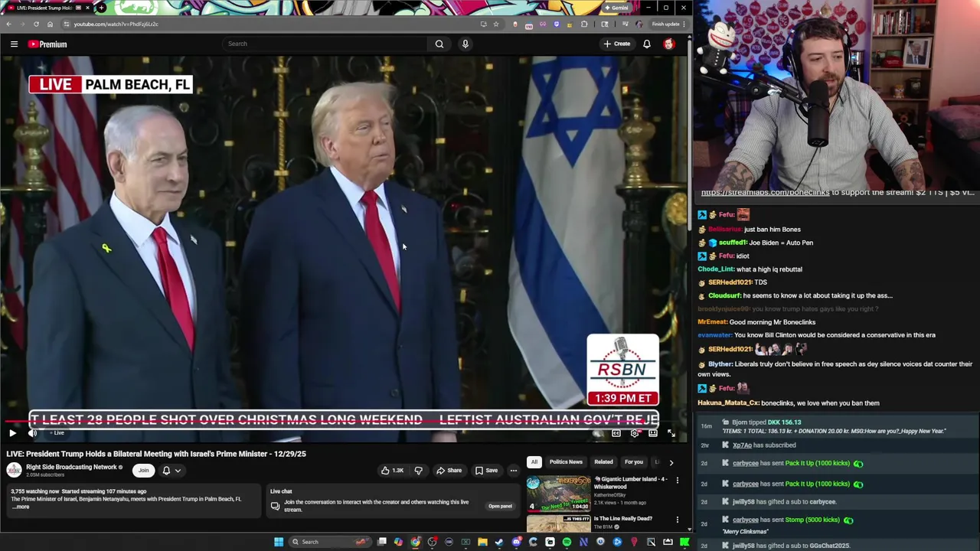Select the Politics News filter chip
980x551 pixels.
(566, 462)
